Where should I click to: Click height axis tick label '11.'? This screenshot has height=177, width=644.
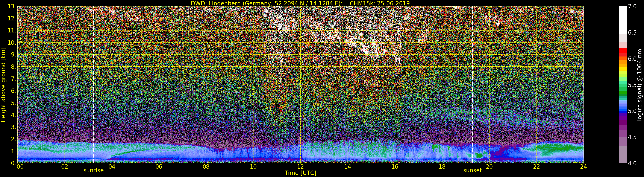(12, 31)
